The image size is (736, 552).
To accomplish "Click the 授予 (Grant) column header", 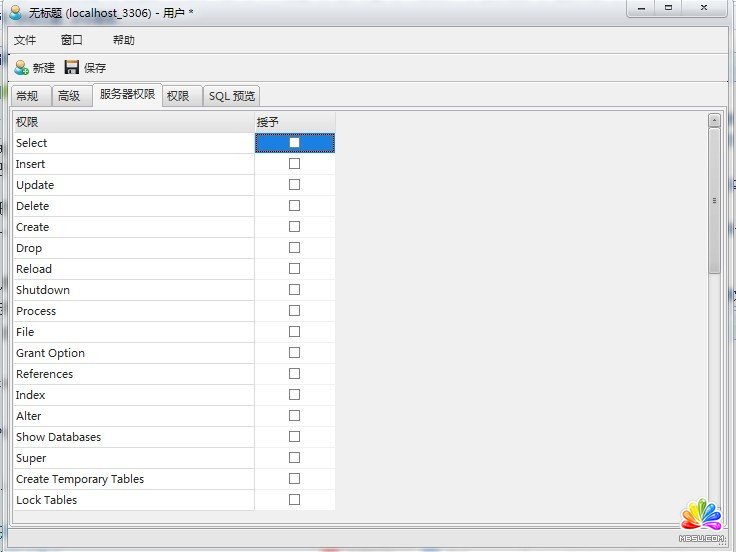I will (x=294, y=122).
